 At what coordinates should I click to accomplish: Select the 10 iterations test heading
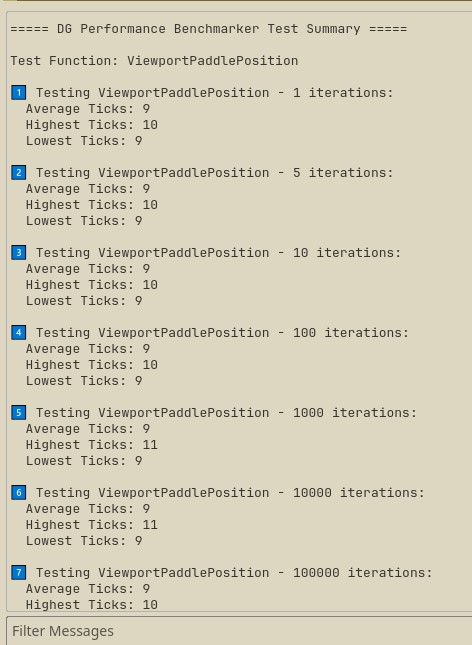pyautogui.click(x=219, y=253)
